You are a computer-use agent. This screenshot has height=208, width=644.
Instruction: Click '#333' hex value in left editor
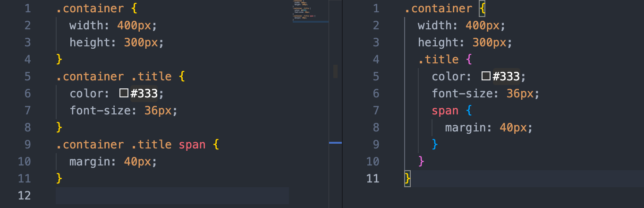click(144, 94)
